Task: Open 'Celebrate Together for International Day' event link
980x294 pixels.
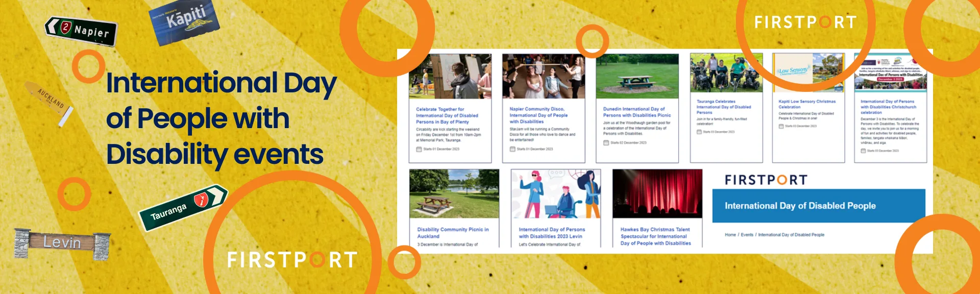Action: tap(447, 115)
